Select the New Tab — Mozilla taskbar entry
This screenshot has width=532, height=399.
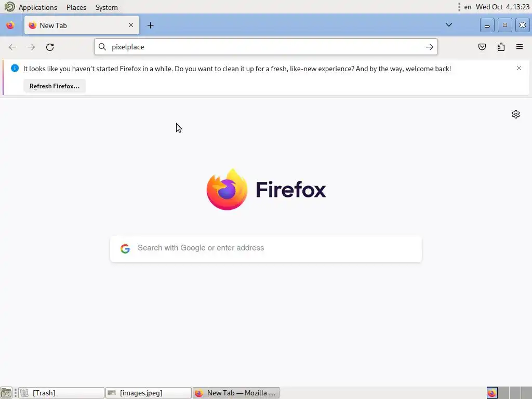236,393
